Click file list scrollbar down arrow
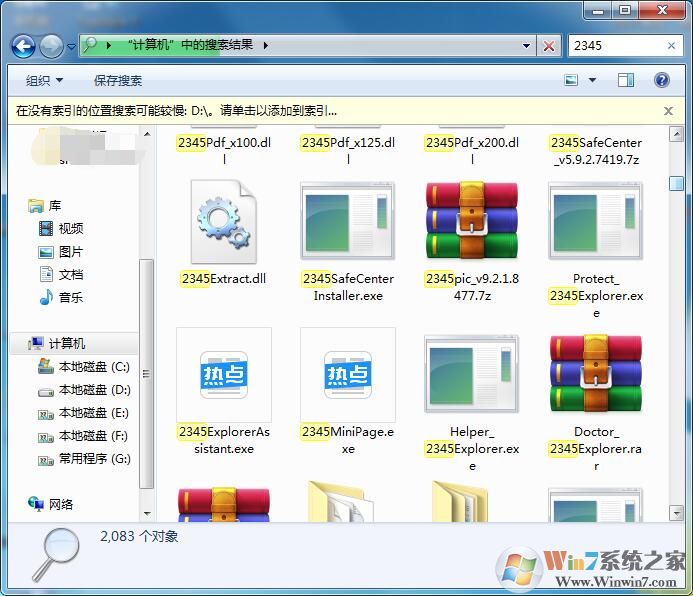Screen dimensions: 693x596 coord(676,513)
